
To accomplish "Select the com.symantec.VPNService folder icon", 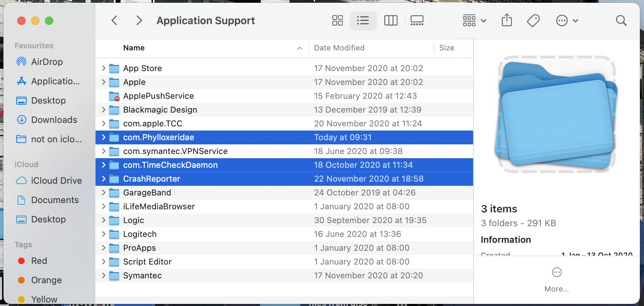I will coord(114,151).
